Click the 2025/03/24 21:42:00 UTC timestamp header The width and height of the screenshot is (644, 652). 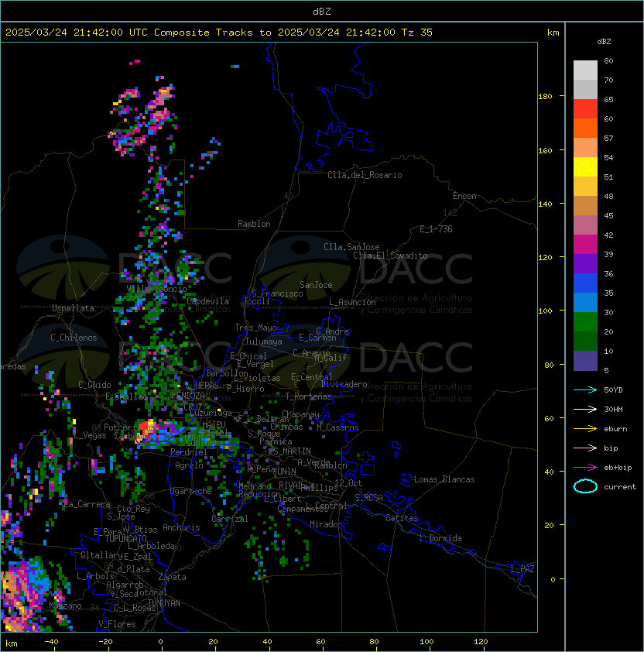(76, 33)
